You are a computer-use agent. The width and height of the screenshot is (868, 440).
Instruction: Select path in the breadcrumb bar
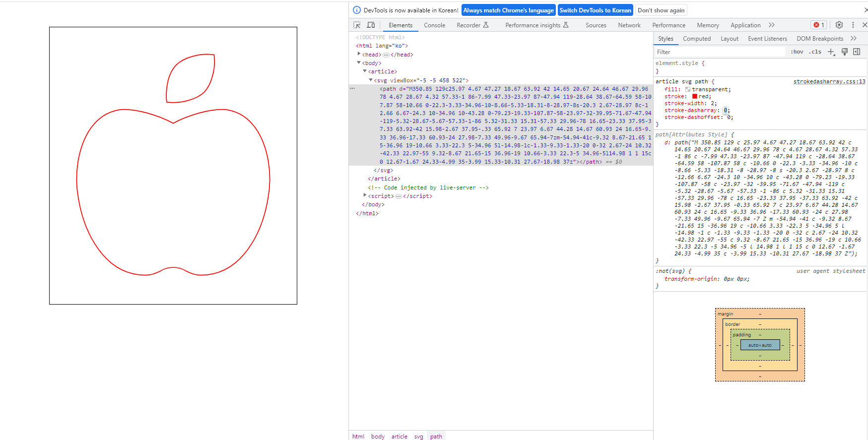[436, 437]
